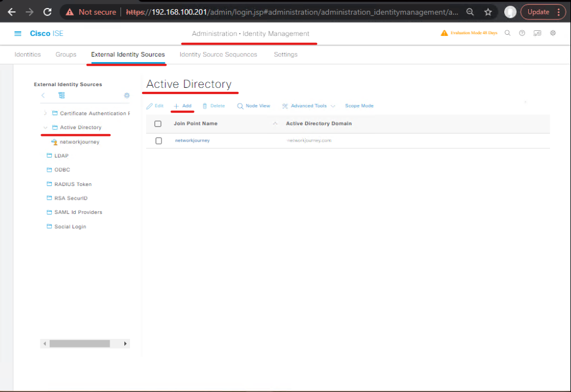
Task: Click the RADIUS Token folder icon
Action: [x=49, y=184]
